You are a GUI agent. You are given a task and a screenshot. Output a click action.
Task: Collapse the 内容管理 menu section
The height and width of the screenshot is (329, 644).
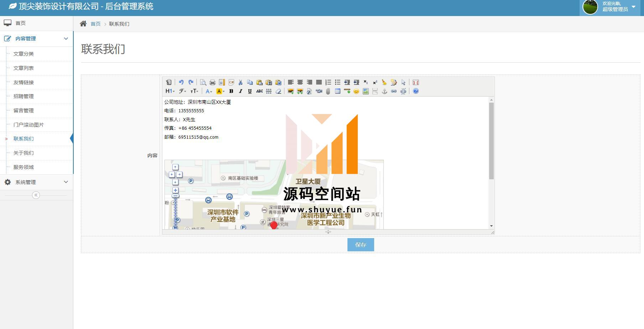click(x=36, y=38)
